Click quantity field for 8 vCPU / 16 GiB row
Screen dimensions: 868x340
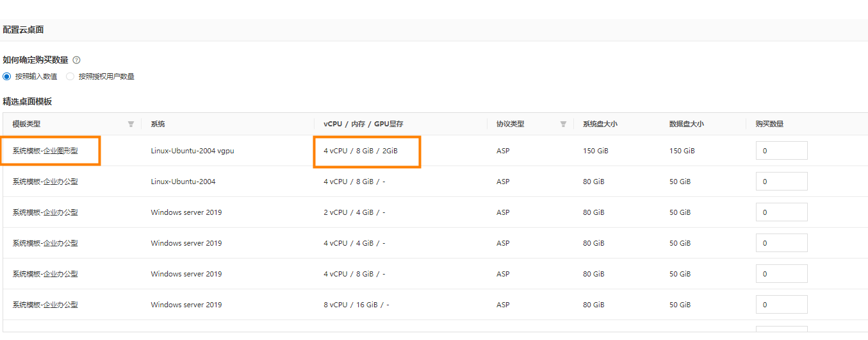point(782,305)
